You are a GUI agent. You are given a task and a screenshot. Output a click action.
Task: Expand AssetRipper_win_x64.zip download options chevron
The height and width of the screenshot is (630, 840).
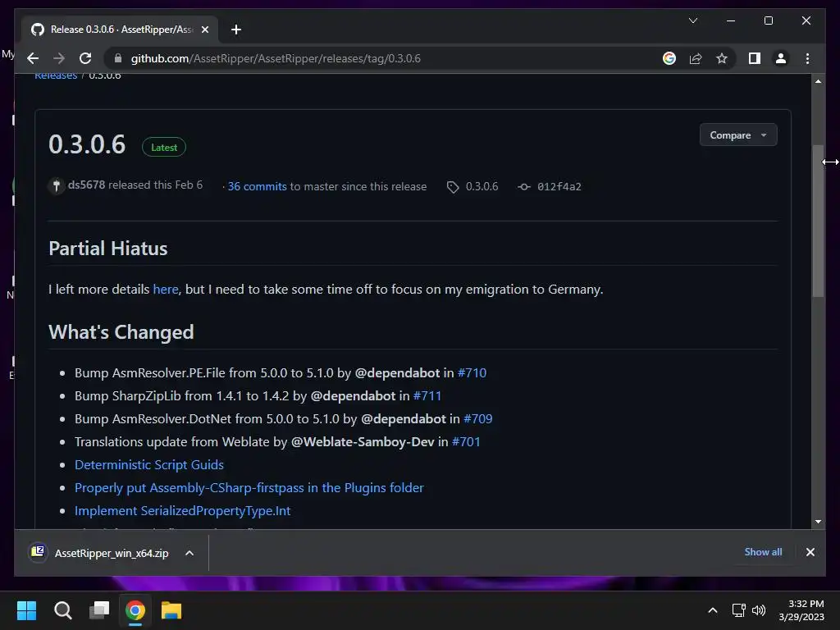point(189,553)
